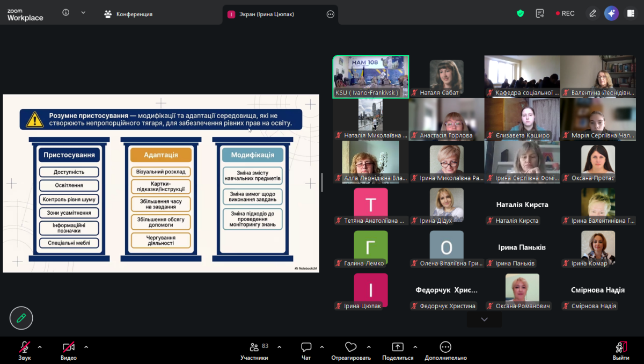Click the REC recording indicator
Image resolution: width=644 pixels, height=364 pixels.
pyautogui.click(x=565, y=13)
